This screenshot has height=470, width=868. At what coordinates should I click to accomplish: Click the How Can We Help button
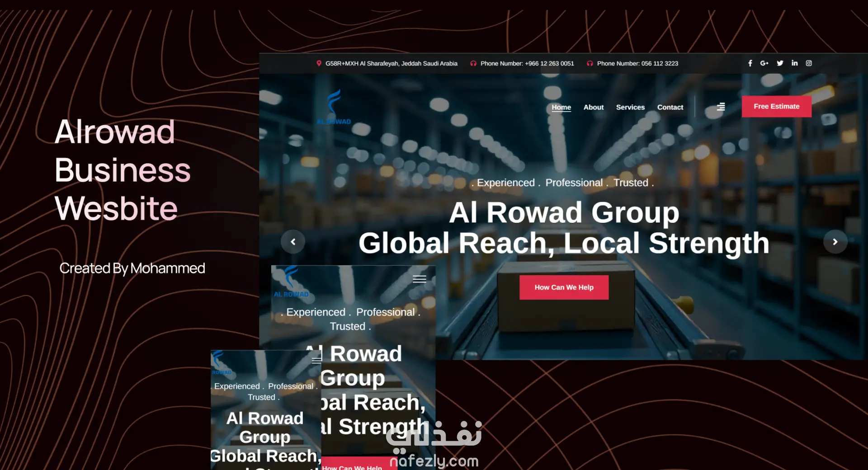[x=564, y=287]
